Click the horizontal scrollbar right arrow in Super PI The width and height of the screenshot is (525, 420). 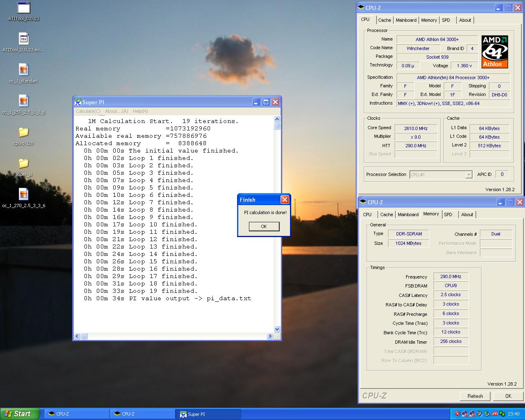pos(270,336)
